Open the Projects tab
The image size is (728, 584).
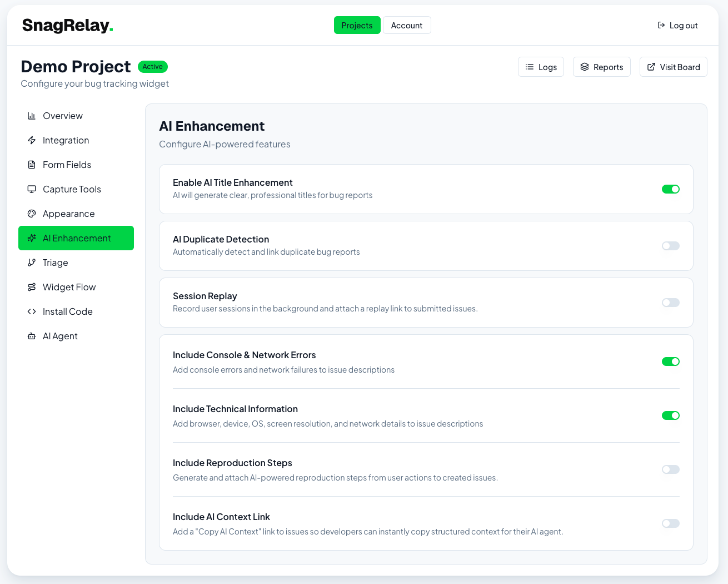coord(357,25)
